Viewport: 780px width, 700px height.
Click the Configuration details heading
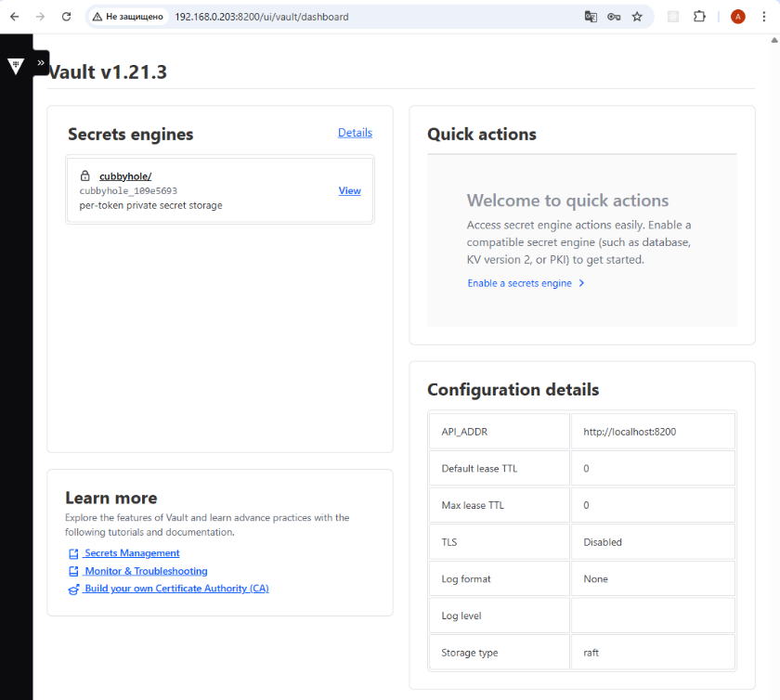click(513, 390)
